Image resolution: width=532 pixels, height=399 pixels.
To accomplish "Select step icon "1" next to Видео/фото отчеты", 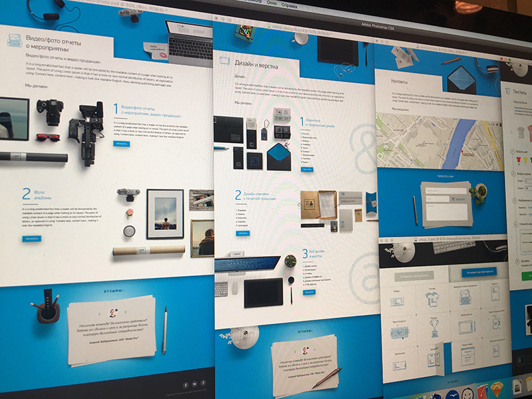I will [x=116, y=108].
